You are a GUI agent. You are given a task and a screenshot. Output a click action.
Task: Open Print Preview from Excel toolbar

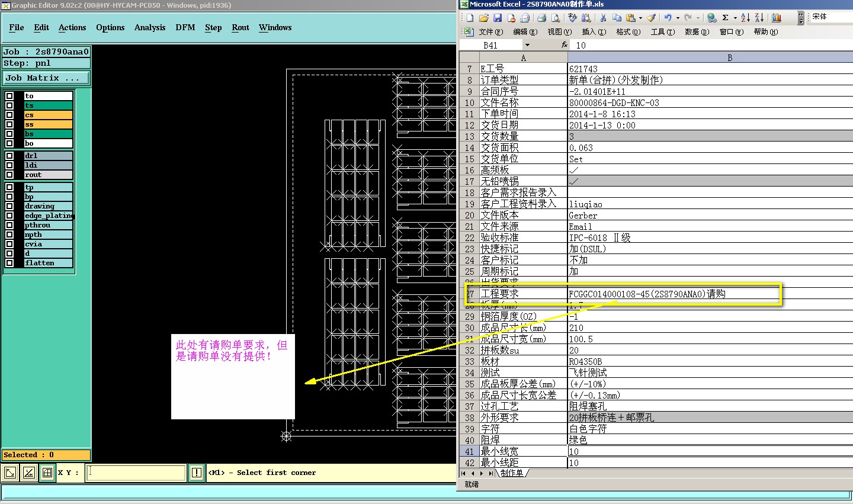(x=555, y=18)
